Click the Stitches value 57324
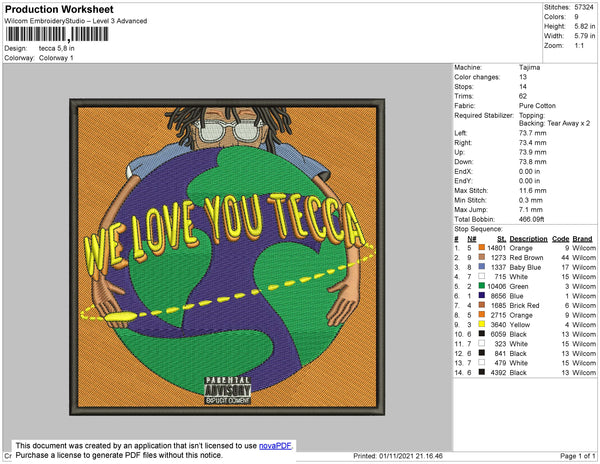This screenshot has width=600, height=464. [584, 7]
